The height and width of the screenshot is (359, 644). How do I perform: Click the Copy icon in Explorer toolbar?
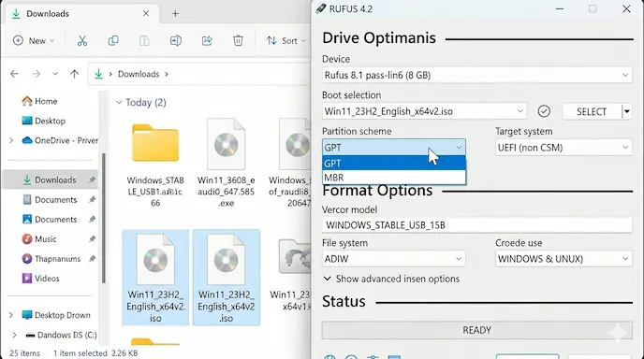click(x=113, y=40)
